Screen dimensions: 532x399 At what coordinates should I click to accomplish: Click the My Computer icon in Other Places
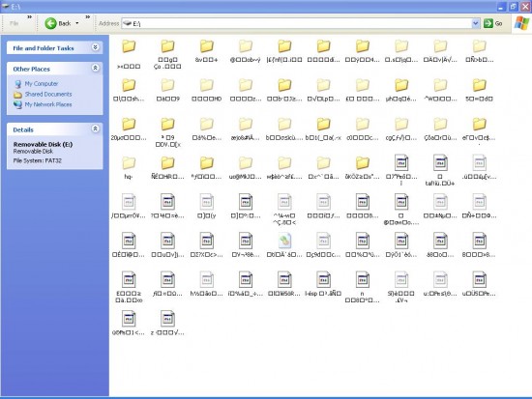(x=17, y=84)
